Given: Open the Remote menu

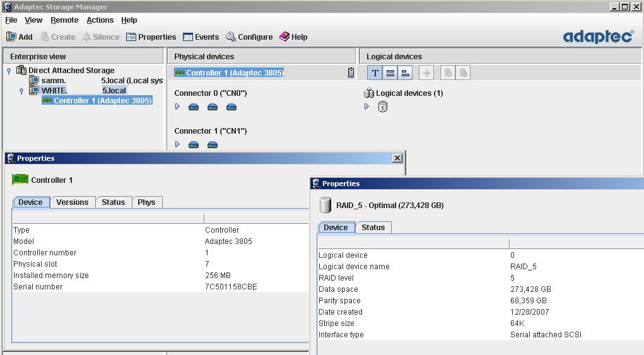Looking at the screenshot, I should click(64, 20).
